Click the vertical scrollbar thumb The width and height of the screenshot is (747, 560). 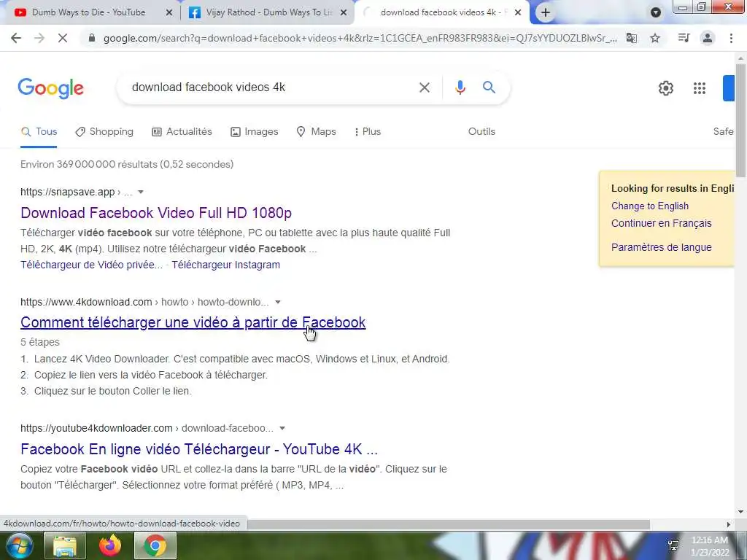(x=740, y=120)
